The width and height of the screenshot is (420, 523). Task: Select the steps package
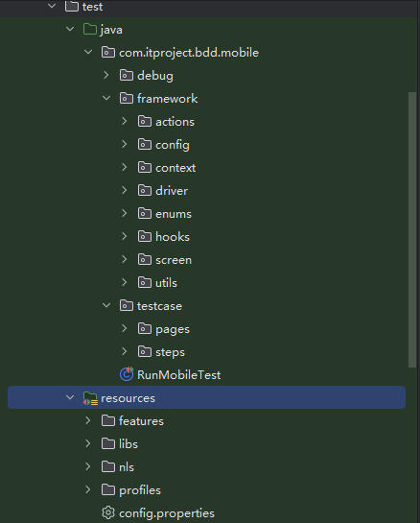click(x=170, y=352)
